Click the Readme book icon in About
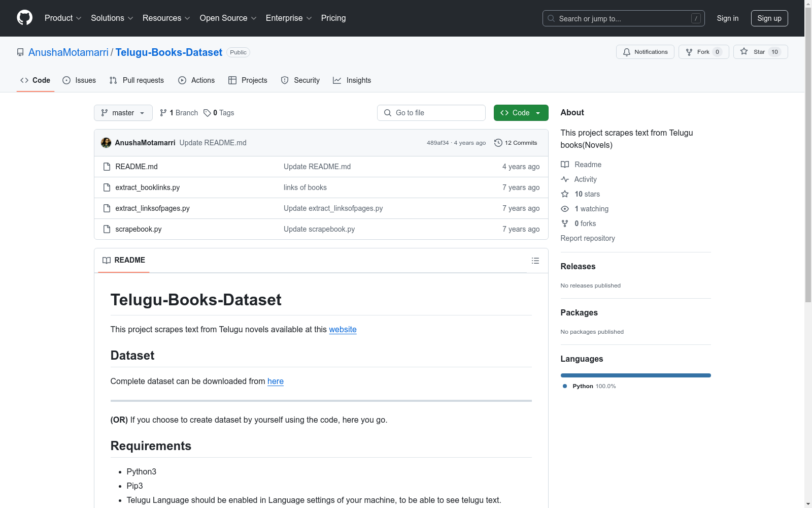The image size is (812, 508). coord(565,165)
